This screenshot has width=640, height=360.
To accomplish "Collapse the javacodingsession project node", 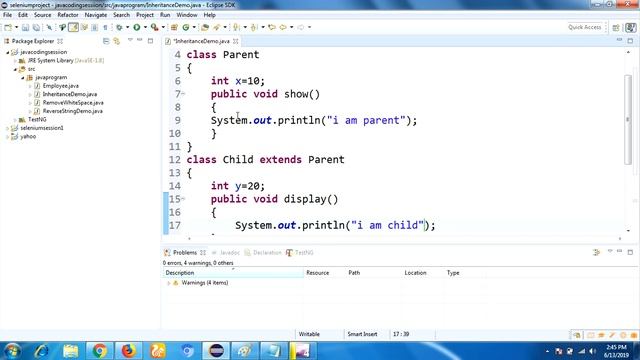I will tap(8, 52).
